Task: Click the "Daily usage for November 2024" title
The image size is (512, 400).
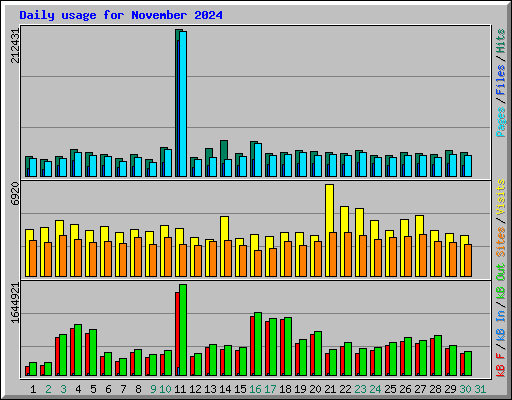Action: tap(121, 15)
